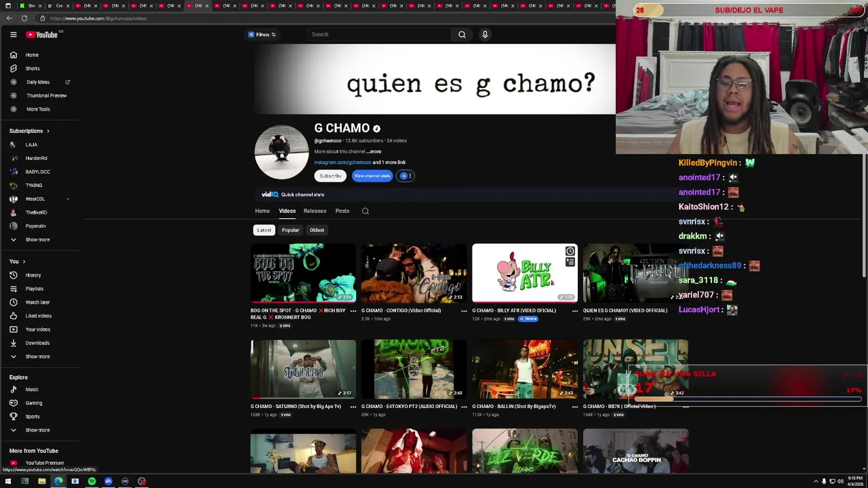The height and width of the screenshot is (488, 868).
Task: Add BILLY ATR video to queue
Action: tap(570, 262)
